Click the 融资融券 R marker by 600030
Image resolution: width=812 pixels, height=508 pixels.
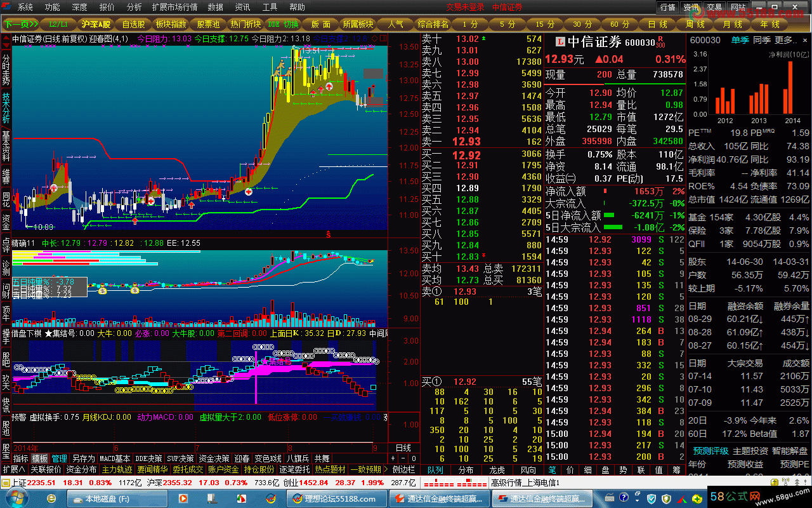click(x=660, y=40)
